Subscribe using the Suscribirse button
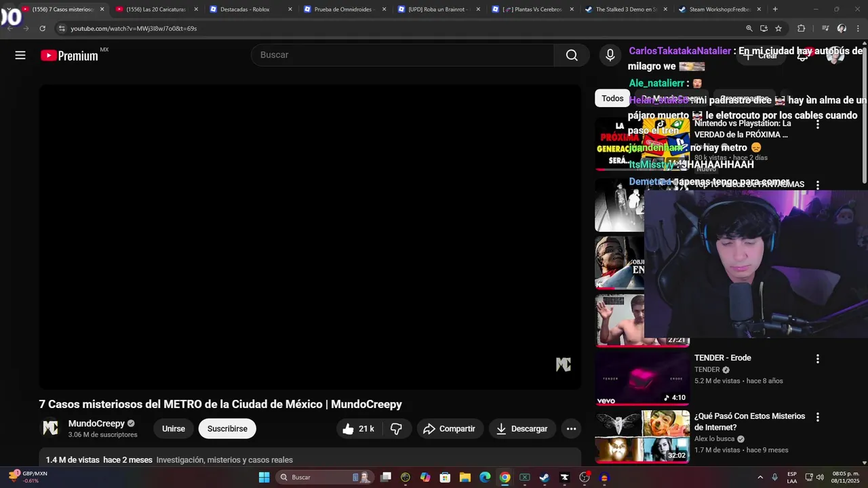The height and width of the screenshot is (488, 868). click(227, 428)
